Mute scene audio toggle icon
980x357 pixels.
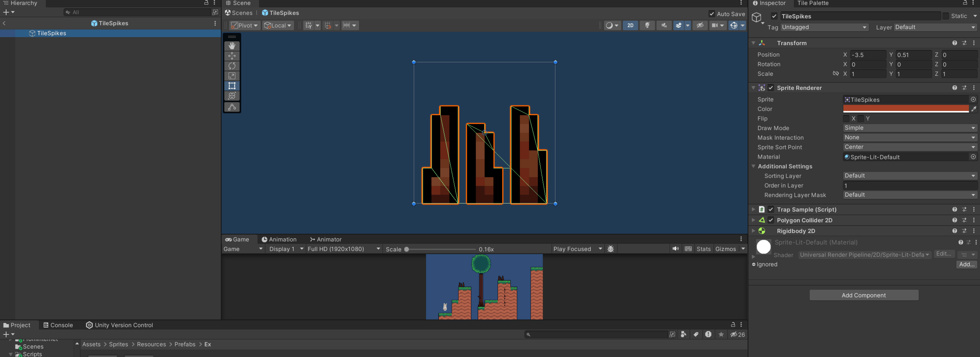point(664,25)
